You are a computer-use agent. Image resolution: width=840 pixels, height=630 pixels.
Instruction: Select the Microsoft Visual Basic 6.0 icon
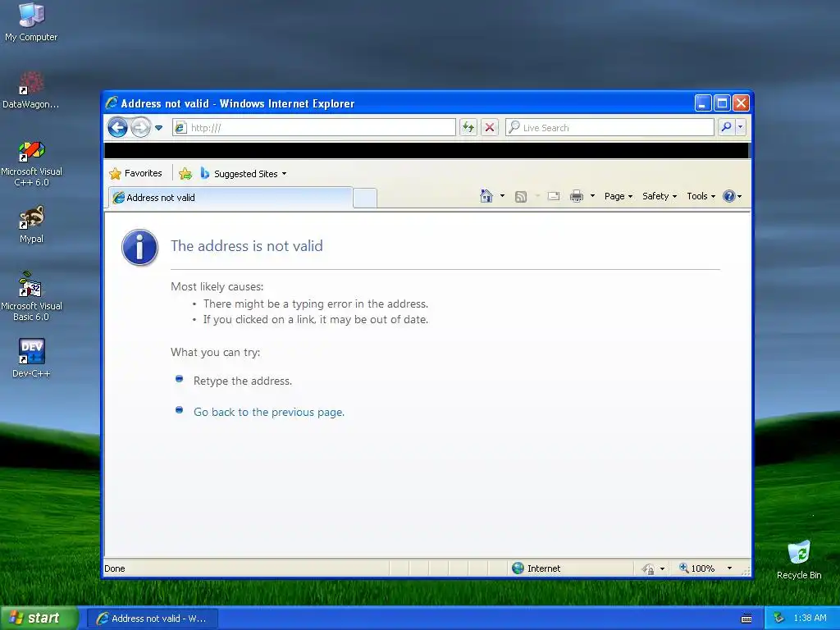click(31, 296)
